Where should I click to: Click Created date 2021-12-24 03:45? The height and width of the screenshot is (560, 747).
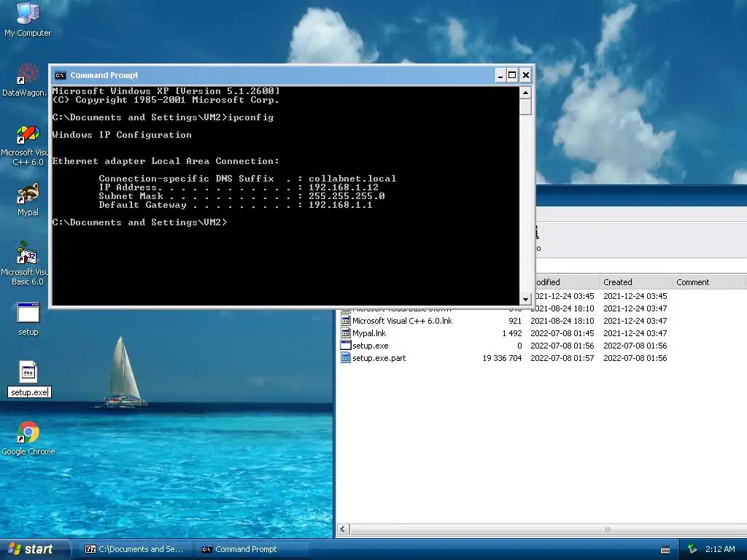click(x=635, y=296)
